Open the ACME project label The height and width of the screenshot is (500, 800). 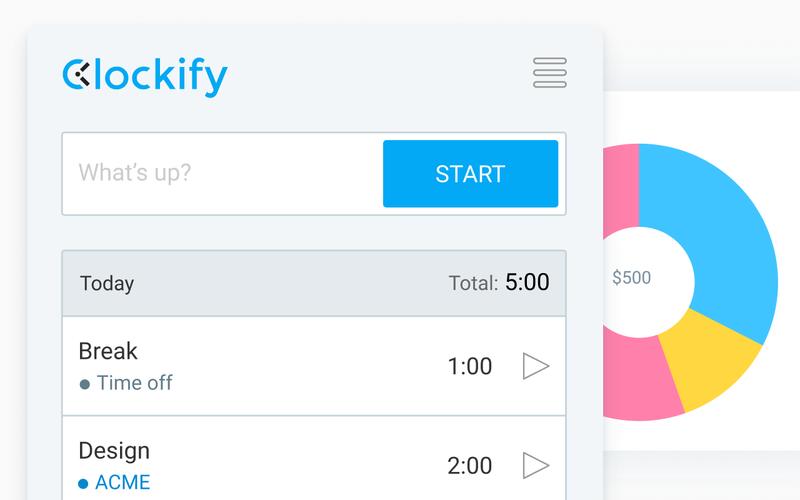(x=123, y=482)
